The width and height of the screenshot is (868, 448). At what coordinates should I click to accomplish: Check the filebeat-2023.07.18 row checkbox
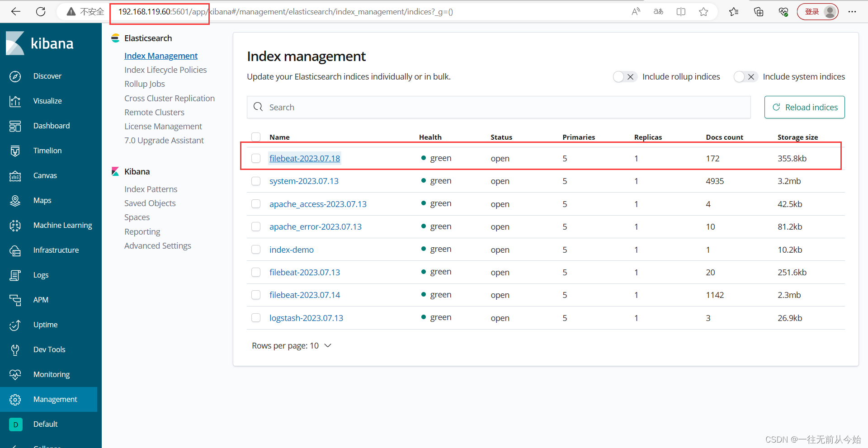click(x=256, y=158)
